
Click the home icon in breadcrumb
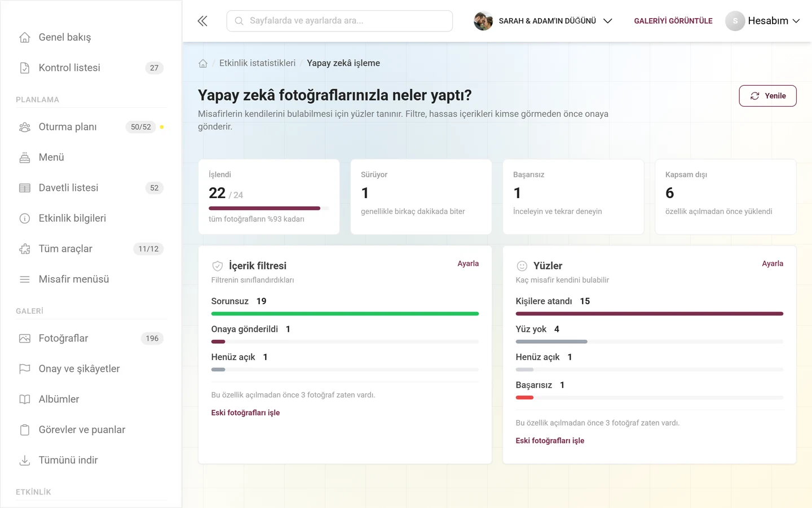click(x=203, y=63)
